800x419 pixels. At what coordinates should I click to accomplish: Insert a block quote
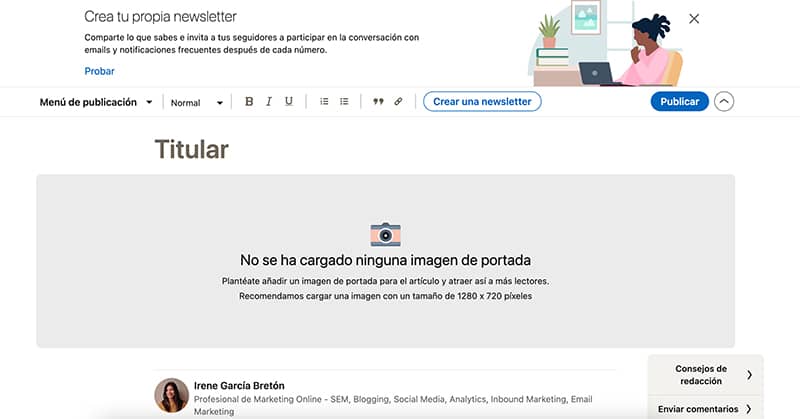pyautogui.click(x=378, y=102)
